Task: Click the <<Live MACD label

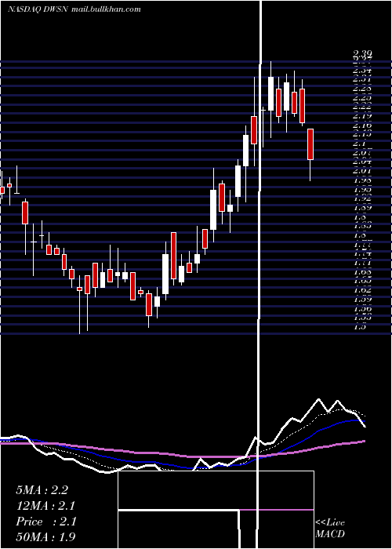Action: tap(330, 528)
